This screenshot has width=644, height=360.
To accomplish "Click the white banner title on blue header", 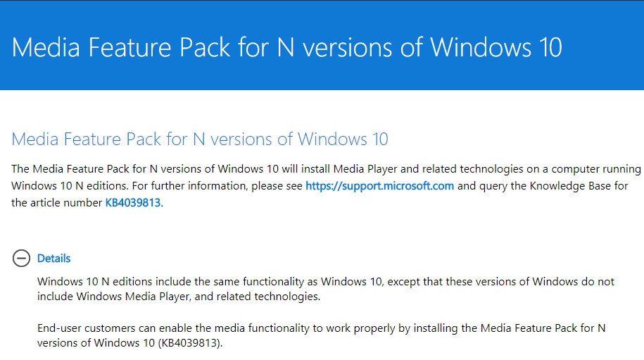I will point(286,47).
